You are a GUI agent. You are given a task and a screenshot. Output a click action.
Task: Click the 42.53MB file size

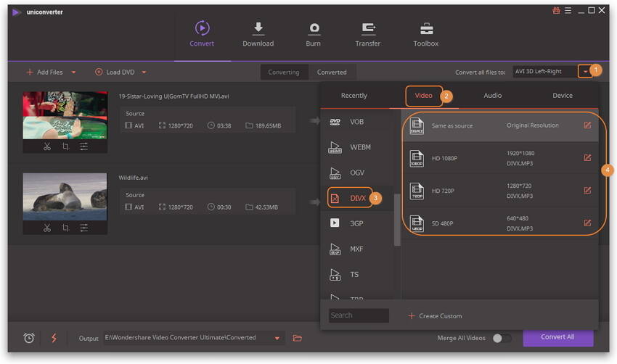coord(266,207)
